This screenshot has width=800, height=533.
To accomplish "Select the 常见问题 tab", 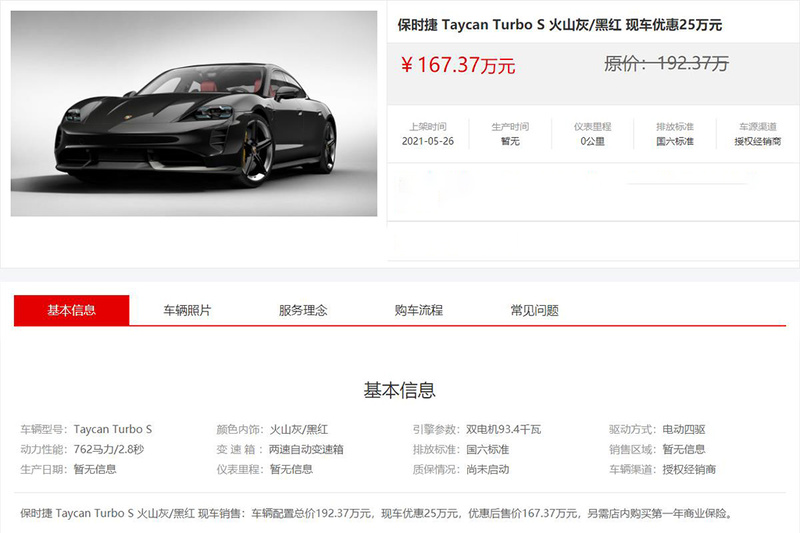I will tap(535, 310).
